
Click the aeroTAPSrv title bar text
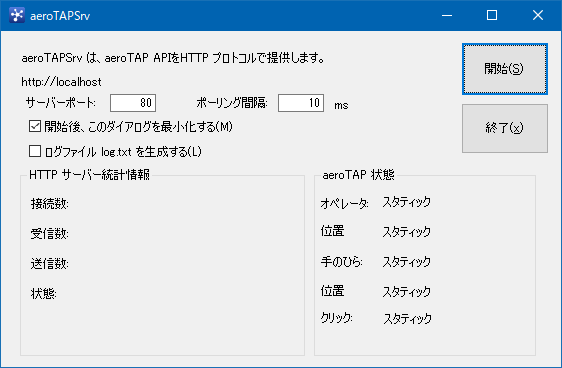[60, 16]
